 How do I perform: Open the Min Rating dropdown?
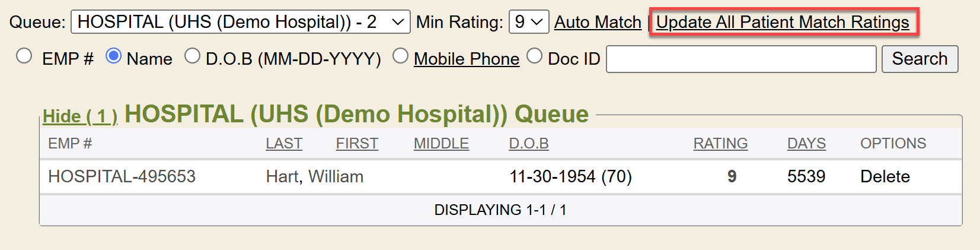pyautogui.click(x=528, y=22)
